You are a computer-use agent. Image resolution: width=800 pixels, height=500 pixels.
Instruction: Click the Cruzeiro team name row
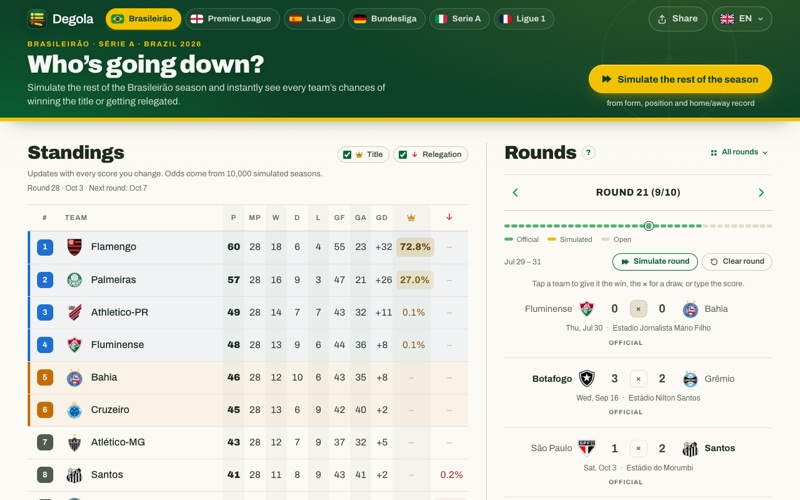click(x=248, y=410)
